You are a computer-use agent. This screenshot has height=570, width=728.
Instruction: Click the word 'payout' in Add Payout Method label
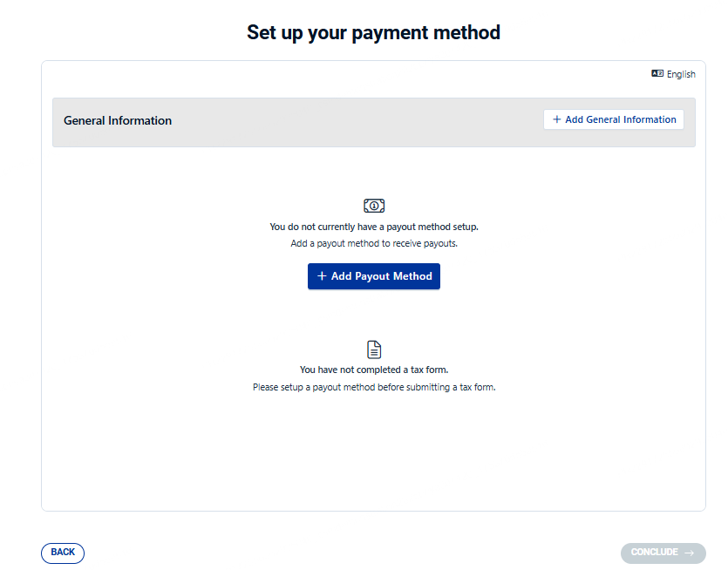click(x=373, y=276)
